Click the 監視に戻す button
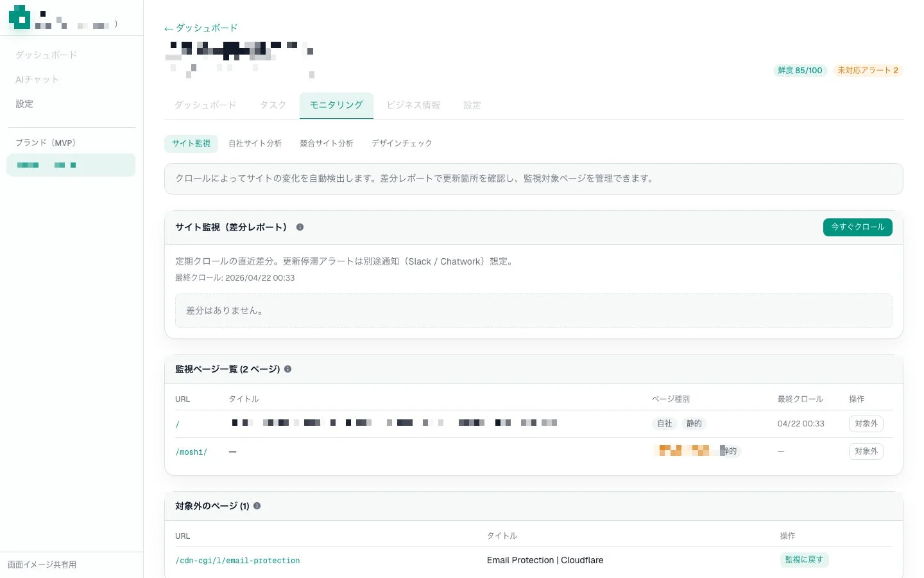Image resolution: width=924 pixels, height=578 pixels. pos(804,560)
